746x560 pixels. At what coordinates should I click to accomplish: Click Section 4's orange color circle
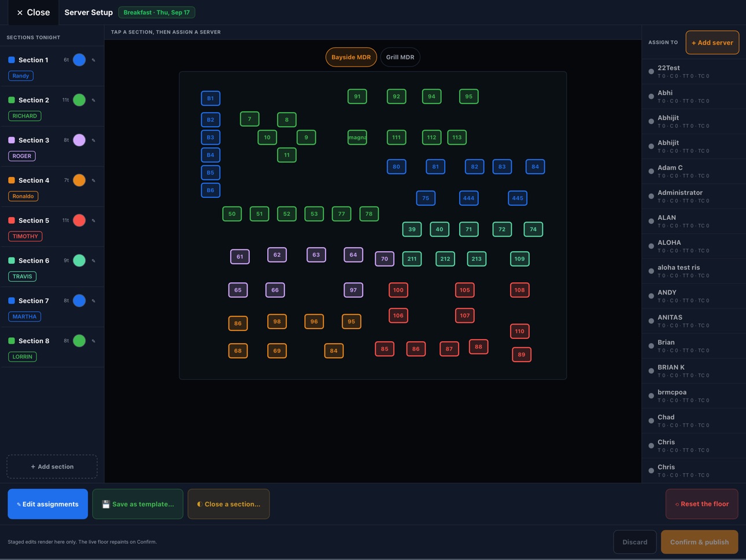click(79, 180)
